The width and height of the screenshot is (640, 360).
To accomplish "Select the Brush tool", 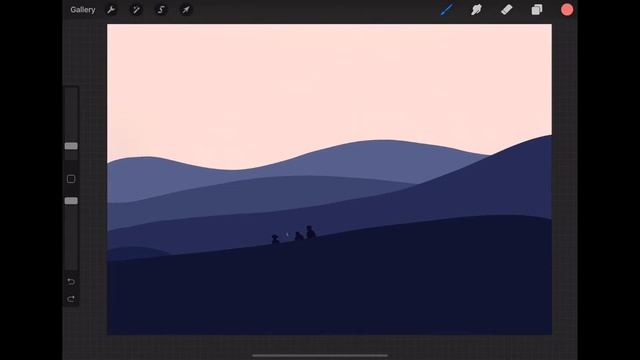I will (447, 10).
